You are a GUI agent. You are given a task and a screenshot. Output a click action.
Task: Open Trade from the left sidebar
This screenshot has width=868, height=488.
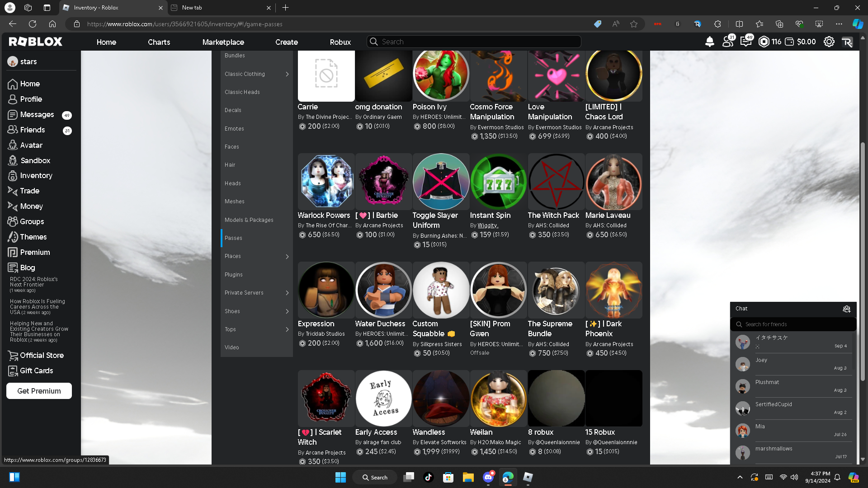[29, 191]
